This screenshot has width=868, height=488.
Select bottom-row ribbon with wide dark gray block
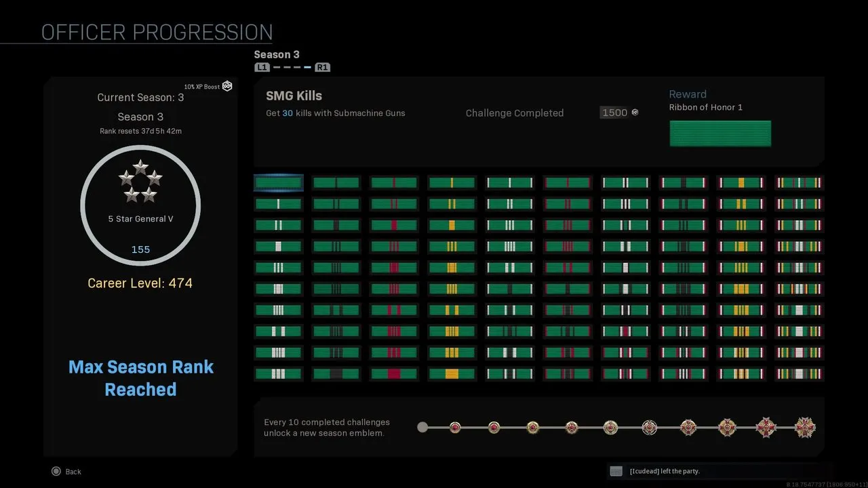pos(336,373)
